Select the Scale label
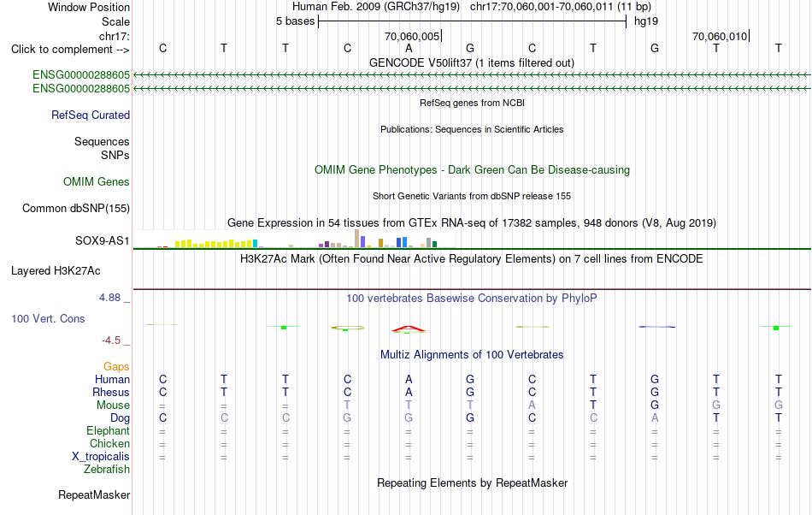 pyautogui.click(x=115, y=21)
